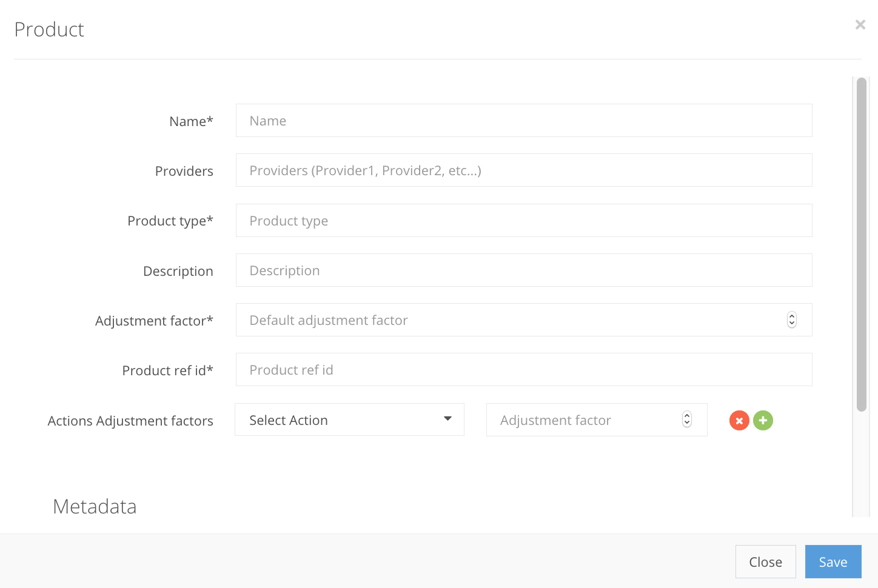Click the Save button
Viewport: 878px width, 588px height.
click(x=833, y=561)
